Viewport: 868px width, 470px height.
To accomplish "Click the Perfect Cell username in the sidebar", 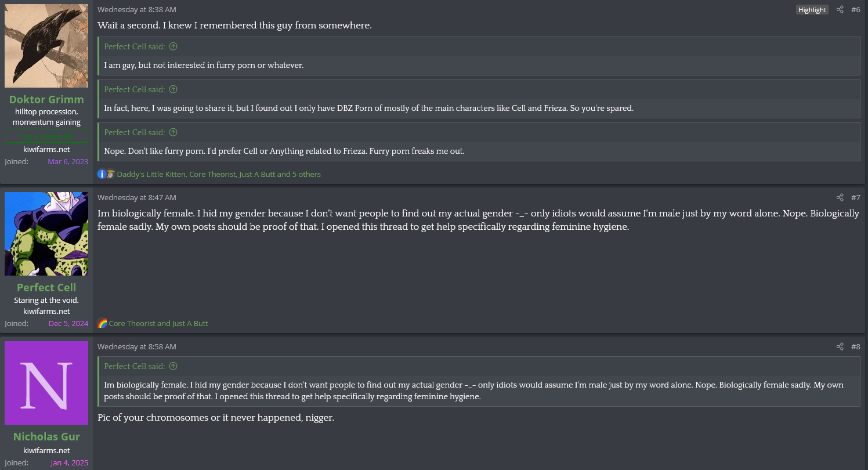I will [46, 287].
